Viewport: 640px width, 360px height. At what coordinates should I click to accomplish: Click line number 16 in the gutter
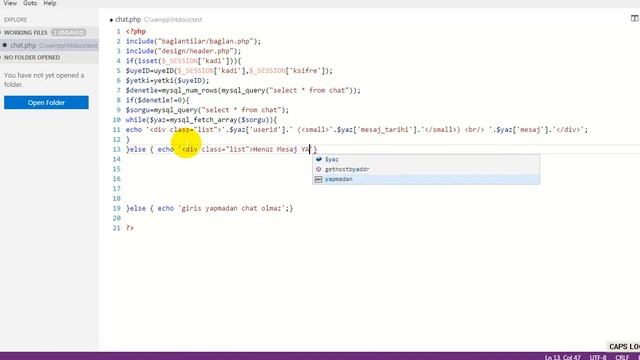[117, 179]
